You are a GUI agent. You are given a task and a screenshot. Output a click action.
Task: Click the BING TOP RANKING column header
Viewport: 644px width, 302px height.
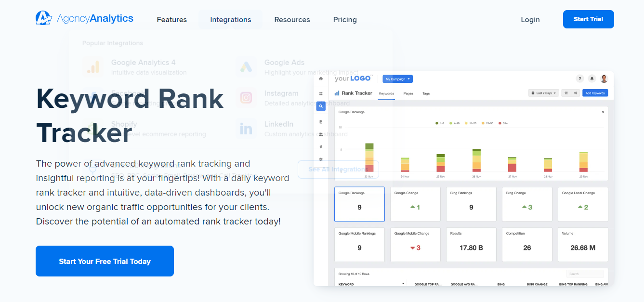tap(573, 284)
